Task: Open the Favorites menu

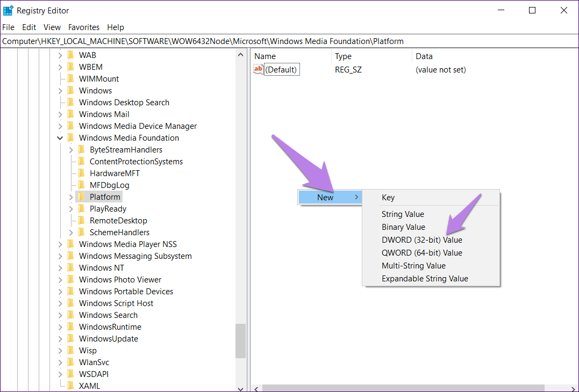Action: pos(84,27)
